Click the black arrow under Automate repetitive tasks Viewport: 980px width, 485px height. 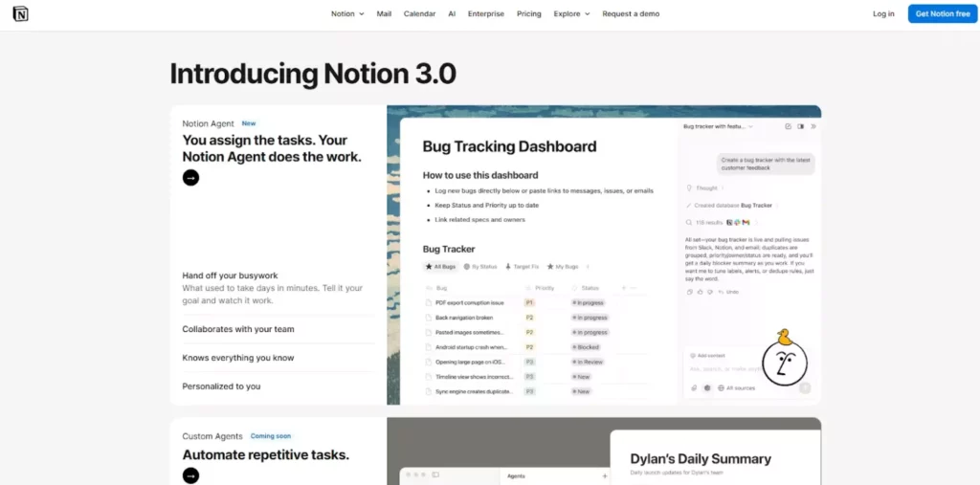tap(190, 475)
